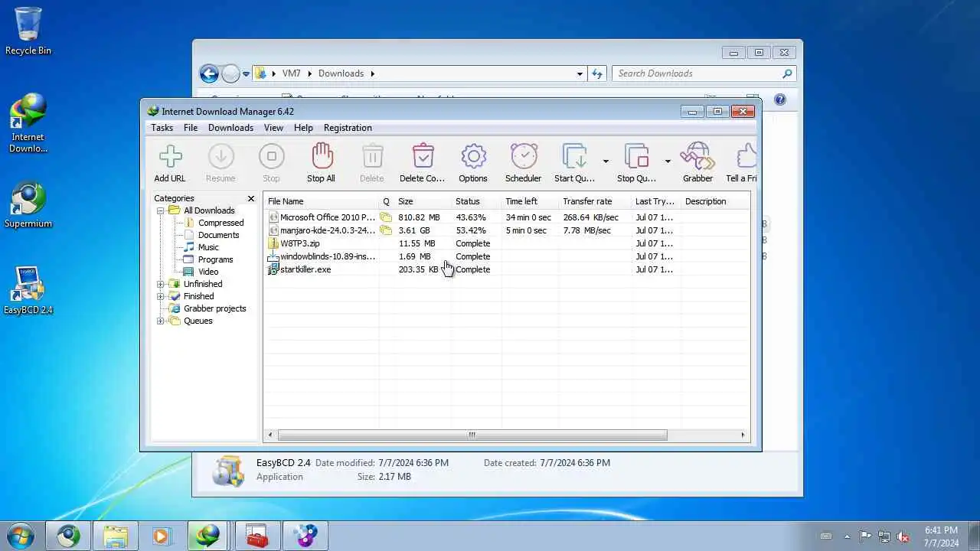Open the Downloads menu
This screenshot has width=980, height=551.
(x=230, y=128)
